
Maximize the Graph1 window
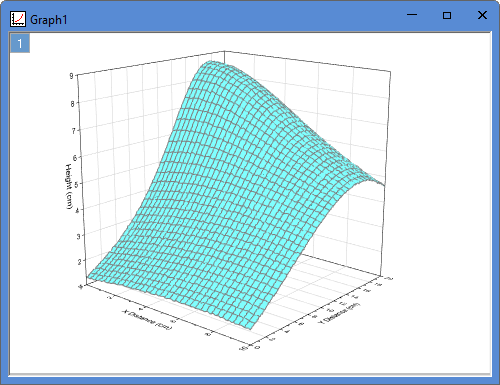click(x=447, y=15)
